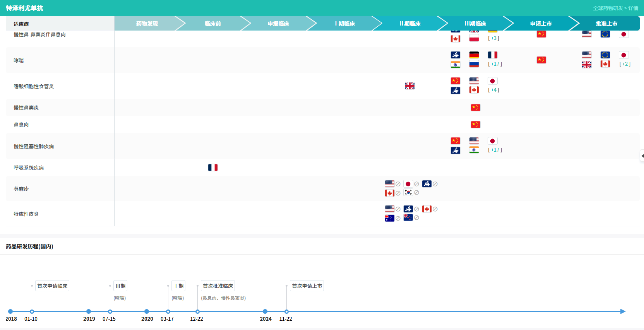
Task: Click the III期 milestone label on timeline
Action: [120, 286]
